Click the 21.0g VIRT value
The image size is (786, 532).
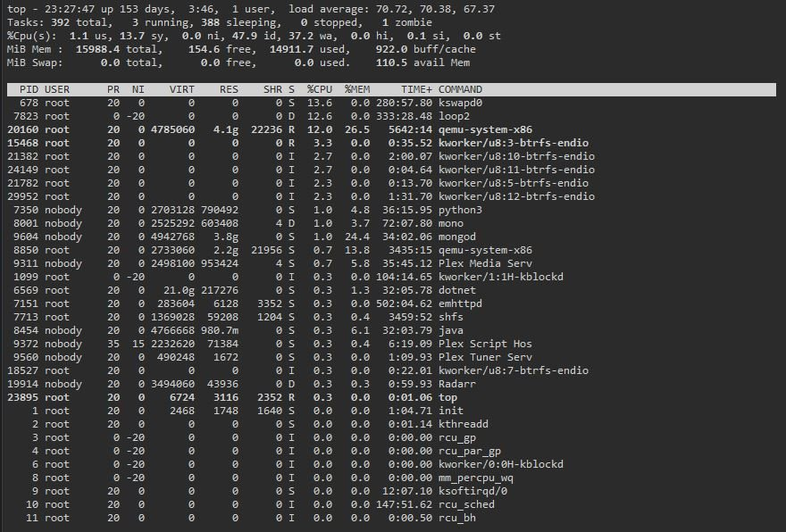179,290
